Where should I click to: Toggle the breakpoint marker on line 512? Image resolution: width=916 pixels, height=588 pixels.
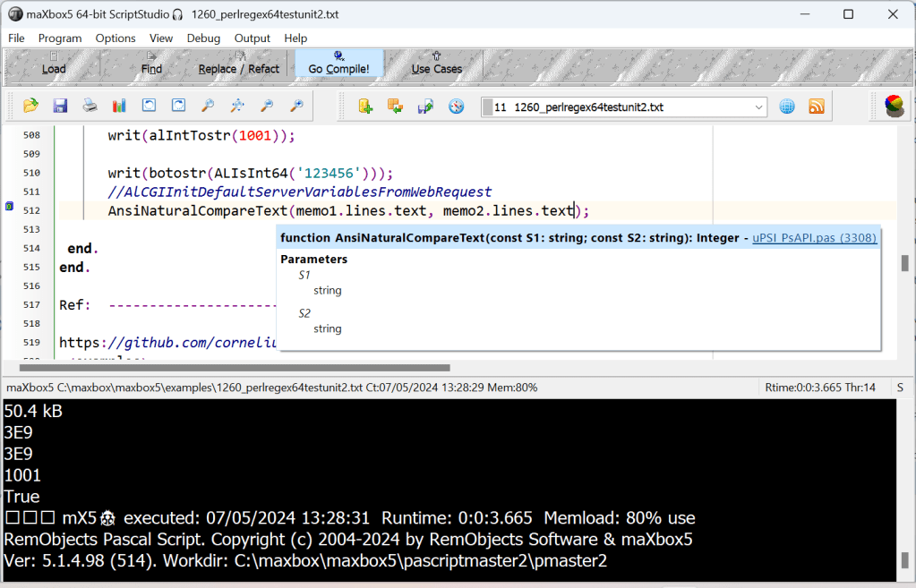9,208
